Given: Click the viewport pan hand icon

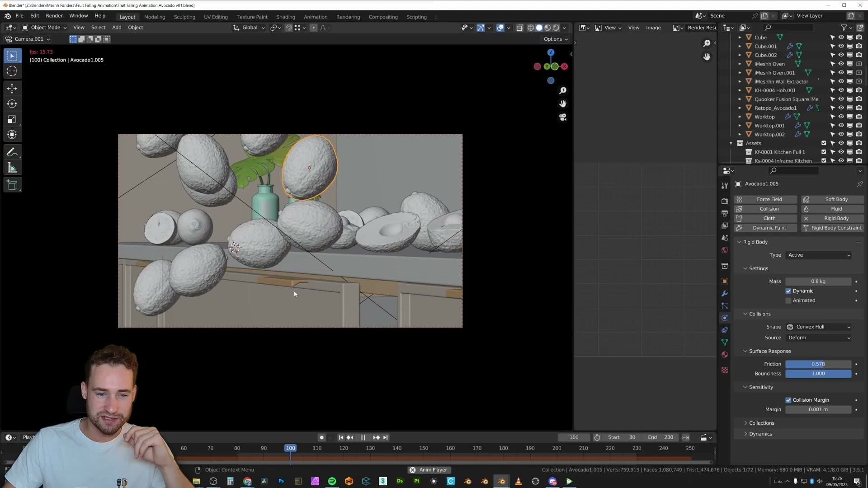Looking at the screenshot, I should (563, 104).
